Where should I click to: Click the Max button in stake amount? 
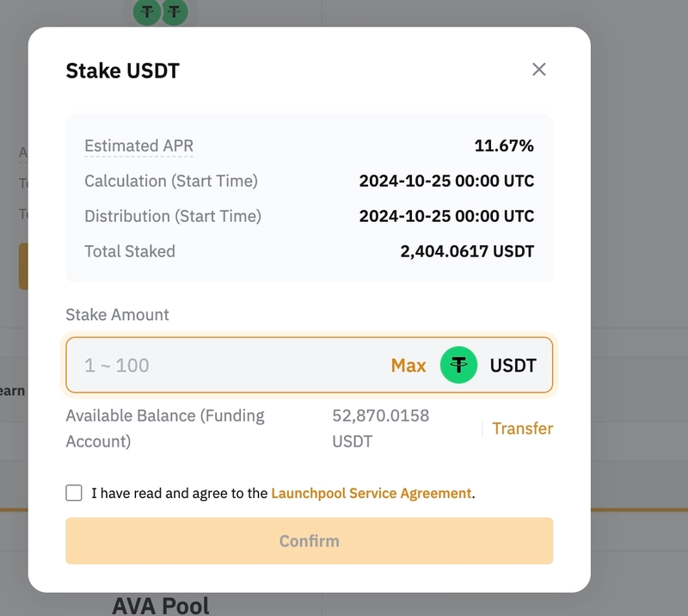click(408, 366)
